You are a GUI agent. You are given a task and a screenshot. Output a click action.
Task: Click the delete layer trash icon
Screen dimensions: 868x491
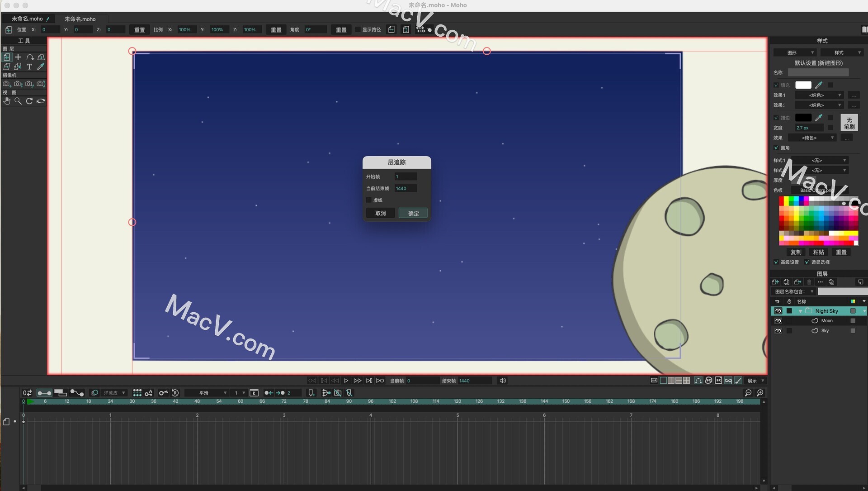pos(809,282)
